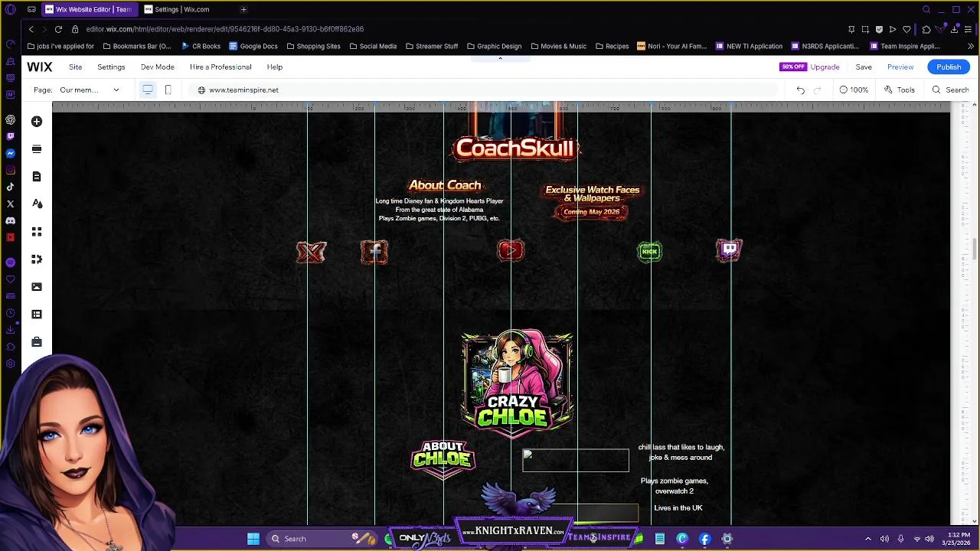The width and height of the screenshot is (980, 551).
Task: Go back in browser history
Action: click(x=31, y=29)
